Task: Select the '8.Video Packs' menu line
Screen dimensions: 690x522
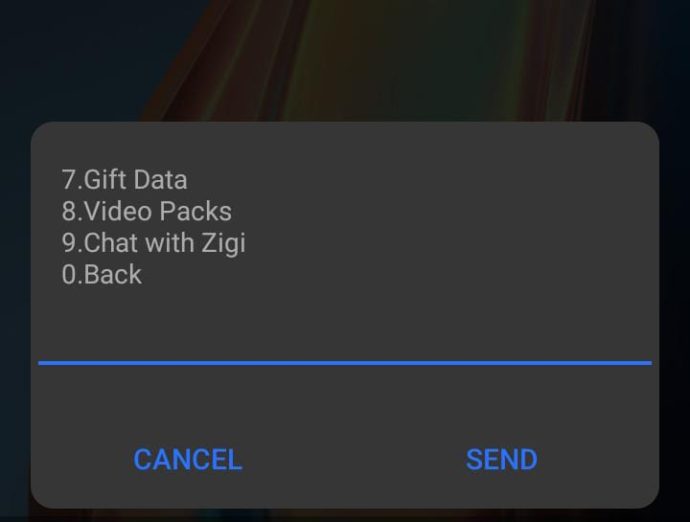Action: point(147,211)
